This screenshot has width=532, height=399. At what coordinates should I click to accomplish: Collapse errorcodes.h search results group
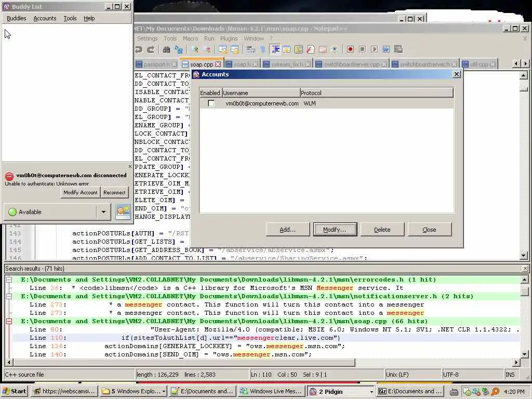(9, 280)
